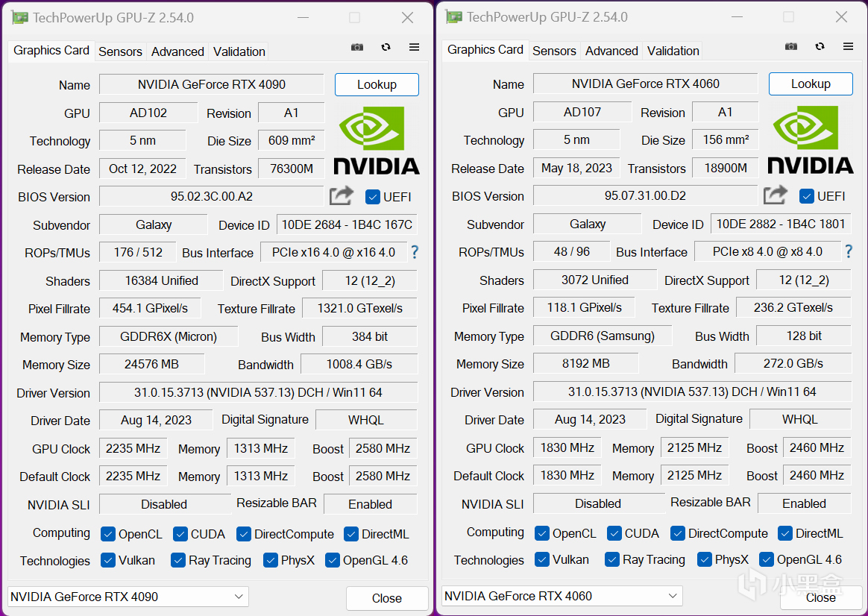This screenshot has height=616, width=868.
Task: Toggle the DirectCompute checkbox in the RTX 4090 window
Action: click(x=244, y=534)
